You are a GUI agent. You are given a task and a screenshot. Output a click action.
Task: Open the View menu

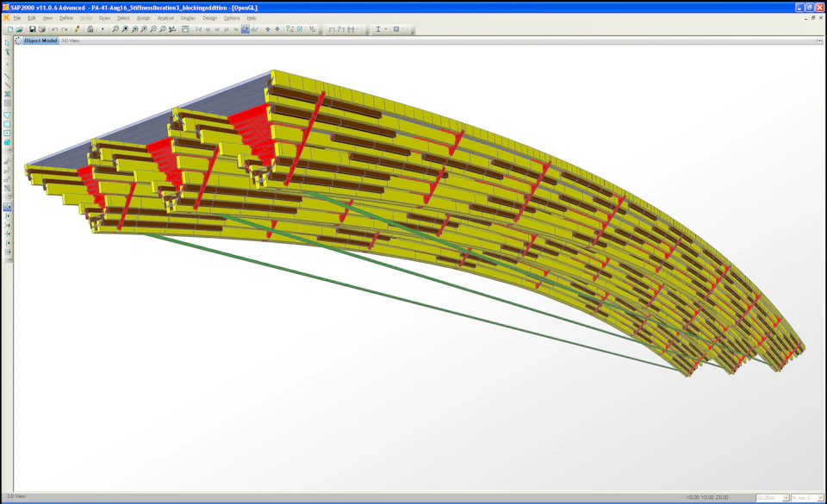point(47,18)
